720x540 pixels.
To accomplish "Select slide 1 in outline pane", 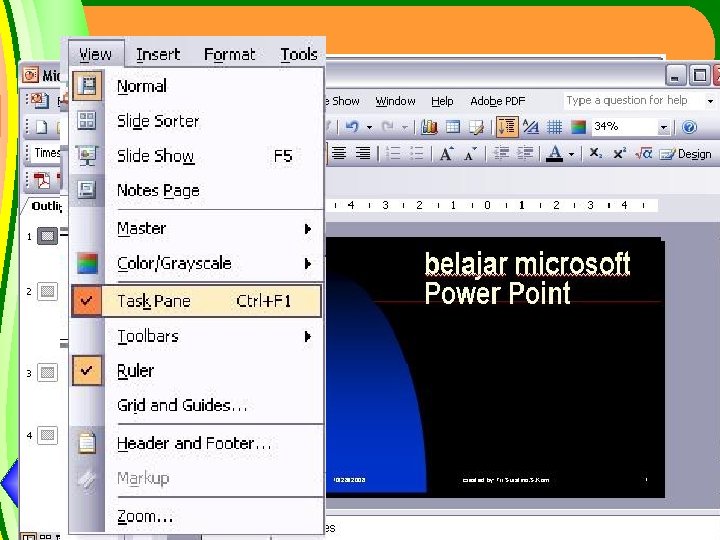I will click(47, 236).
